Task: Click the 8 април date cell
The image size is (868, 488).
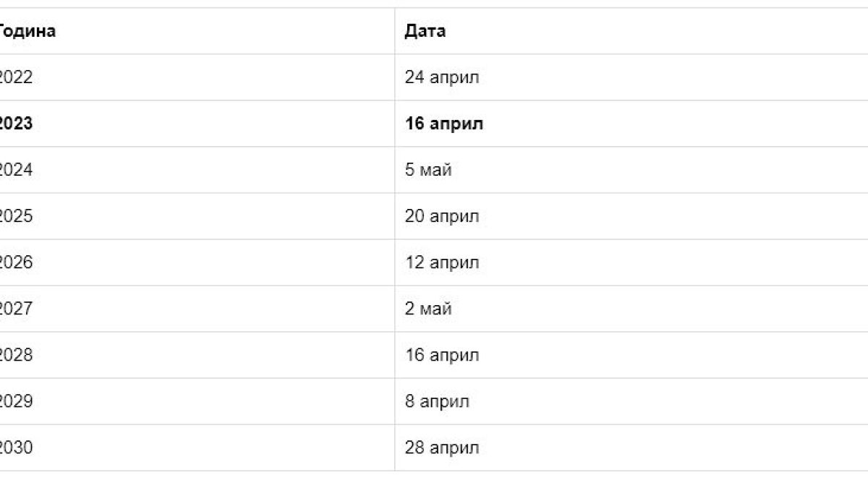Action: [x=437, y=401]
